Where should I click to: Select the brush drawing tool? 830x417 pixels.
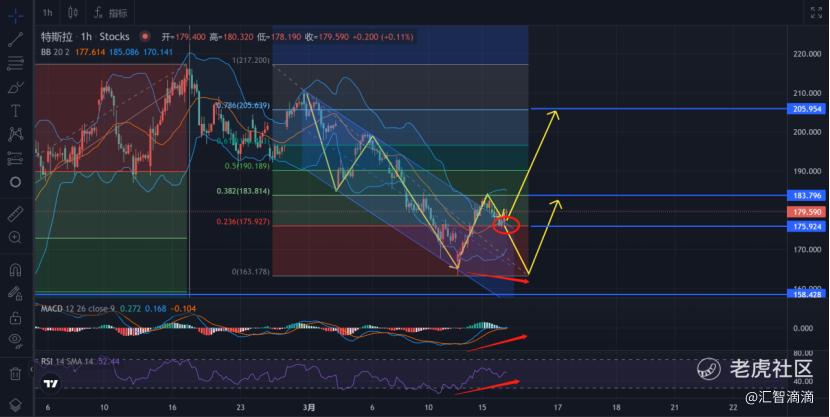[x=15, y=87]
